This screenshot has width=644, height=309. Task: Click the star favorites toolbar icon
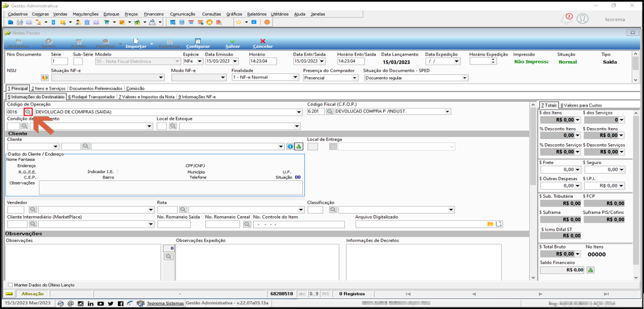tap(238, 22)
